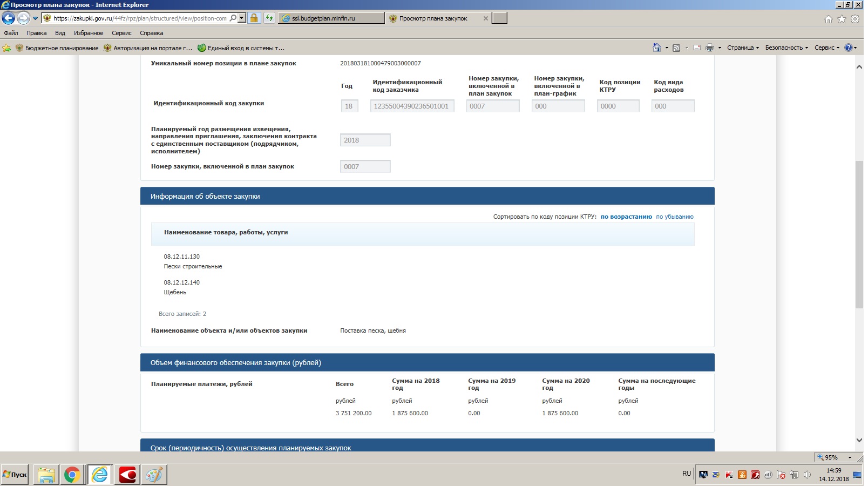The image size is (868, 486).
Task: Click the refresh page icon beside address bar
Action: tap(269, 18)
